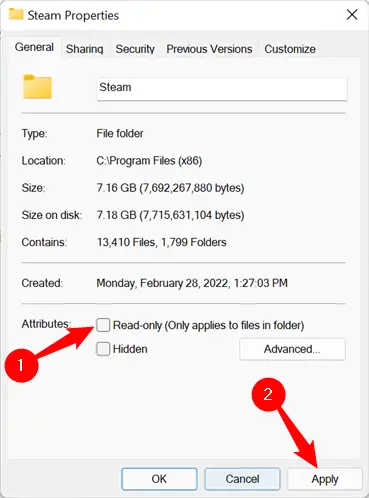The image size is (369, 498).
Task: Click the Contains files count text
Action: pyautogui.click(x=161, y=242)
